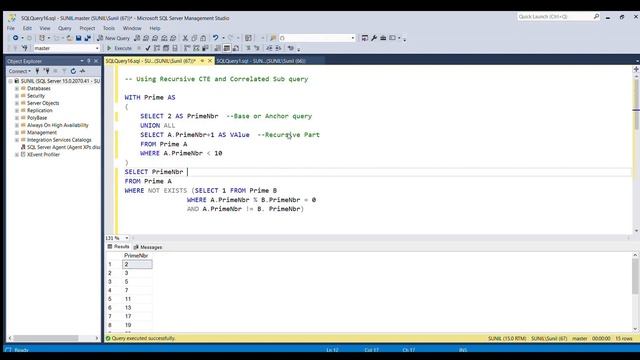Expand the Replication node

coord(17,111)
